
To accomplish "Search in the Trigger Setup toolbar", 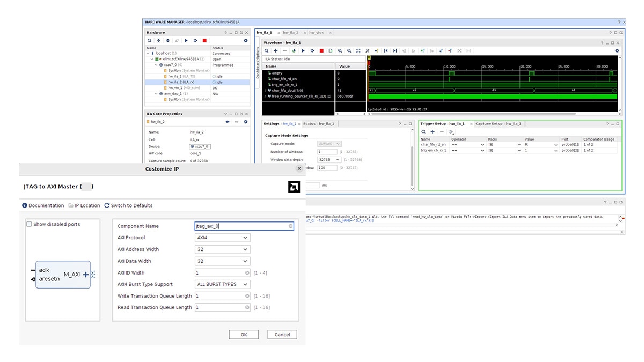I will coord(423,131).
